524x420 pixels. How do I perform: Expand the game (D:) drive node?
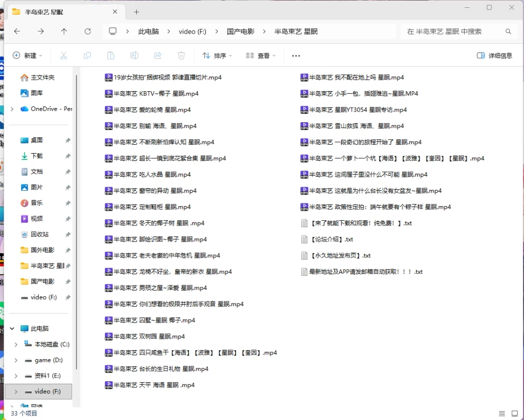tap(16, 360)
